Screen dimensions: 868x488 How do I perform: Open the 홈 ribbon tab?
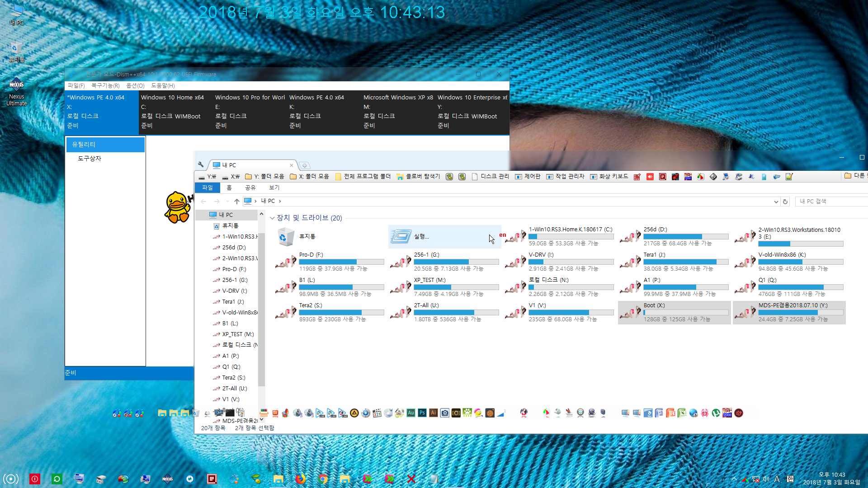pos(229,188)
